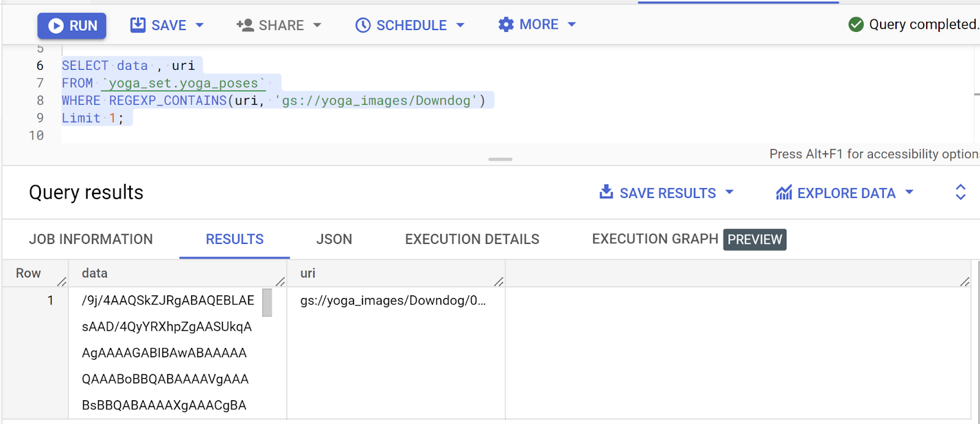Image resolution: width=980 pixels, height=424 pixels.
Task: Click the Run query button
Action: (x=72, y=26)
